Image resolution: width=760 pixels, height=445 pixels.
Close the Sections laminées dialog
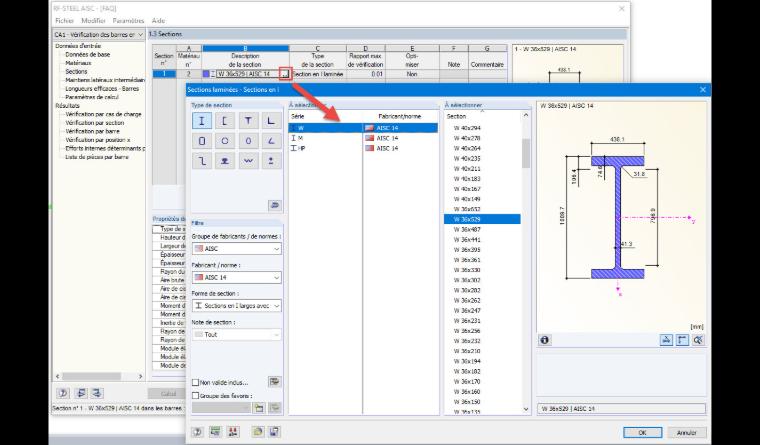(x=703, y=90)
